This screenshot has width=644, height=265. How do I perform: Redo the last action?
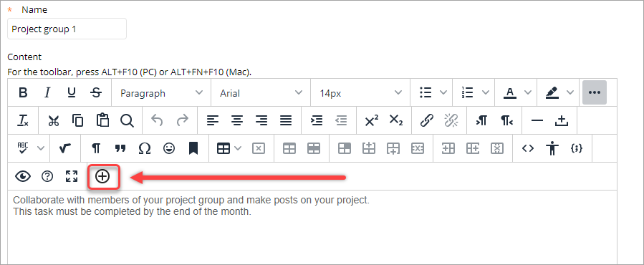[x=182, y=120]
